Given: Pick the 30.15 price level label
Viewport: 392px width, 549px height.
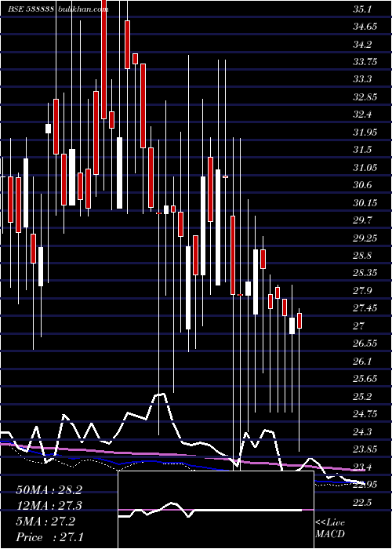Looking at the screenshot, I should coord(365,202).
